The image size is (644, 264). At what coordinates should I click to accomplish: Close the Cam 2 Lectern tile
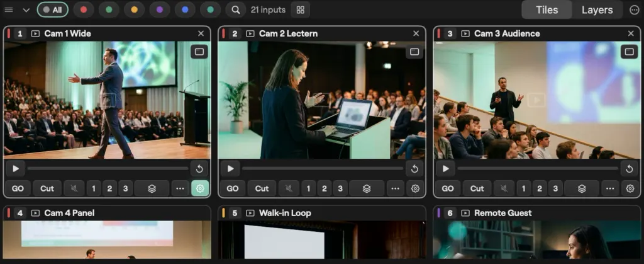pos(416,34)
